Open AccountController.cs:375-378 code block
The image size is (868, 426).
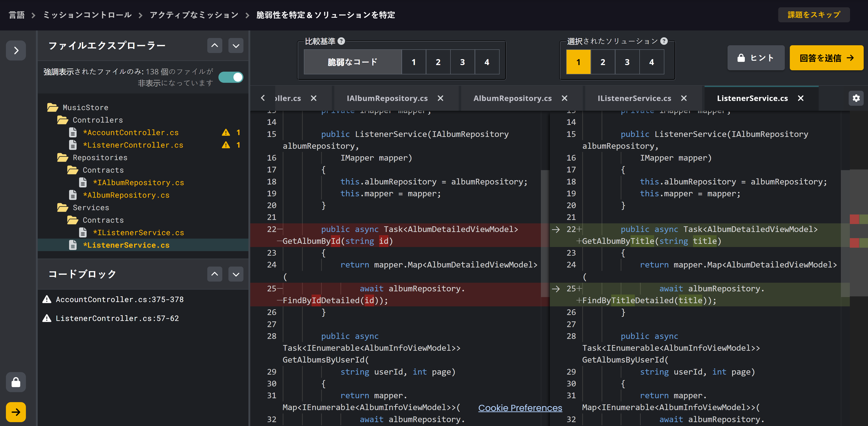(120, 299)
